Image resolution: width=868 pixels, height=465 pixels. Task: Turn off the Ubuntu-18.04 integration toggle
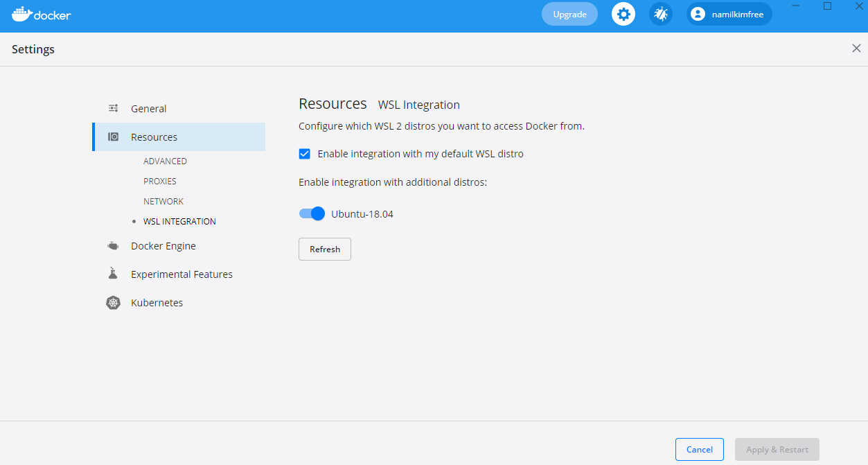click(312, 213)
